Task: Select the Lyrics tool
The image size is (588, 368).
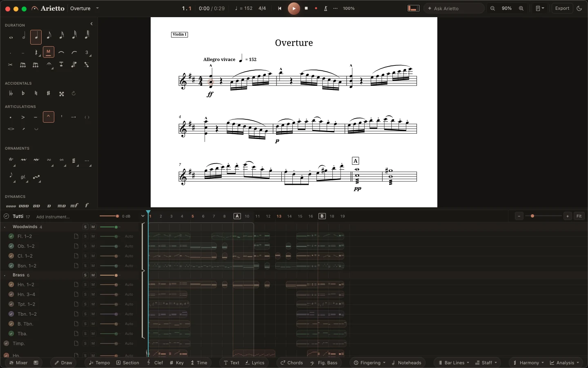Action: pos(255,363)
